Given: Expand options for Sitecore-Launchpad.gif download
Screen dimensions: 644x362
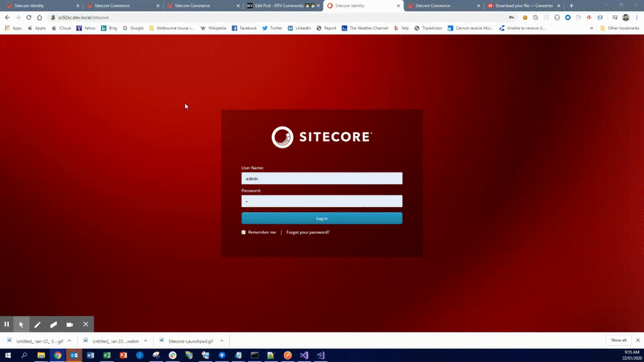Looking at the screenshot, I should click(221, 341).
